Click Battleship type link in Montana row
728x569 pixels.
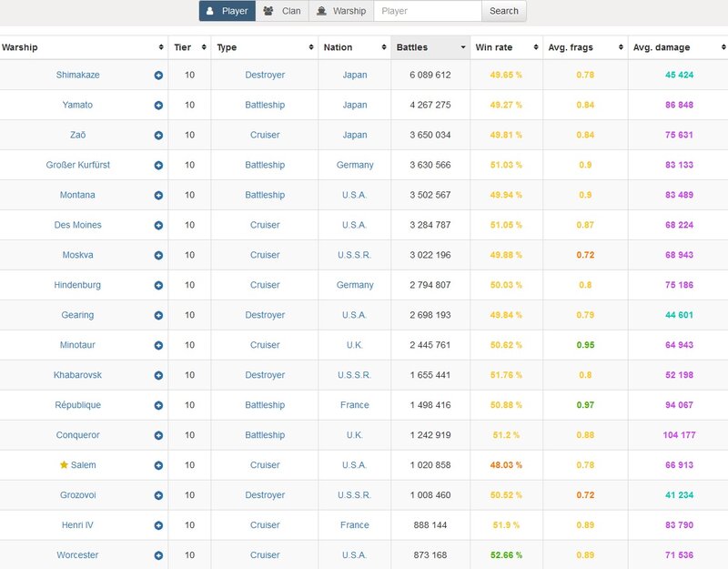[265, 195]
